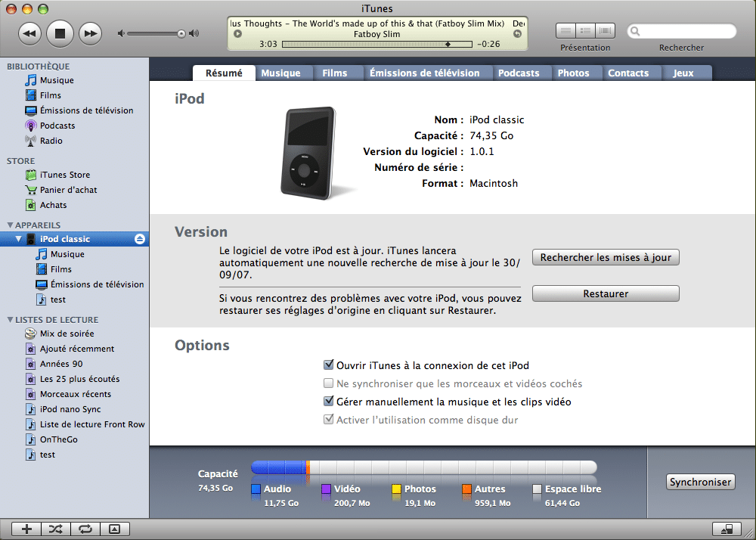756x540 pixels.
Task: Open Morceaux récents smart playlist
Action: click(x=75, y=394)
